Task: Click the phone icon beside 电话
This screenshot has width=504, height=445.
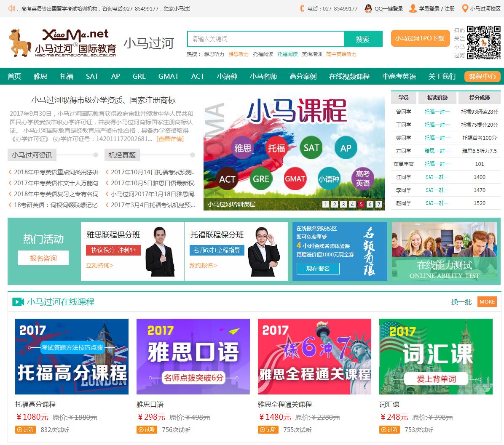Action: (x=302, y=8)
